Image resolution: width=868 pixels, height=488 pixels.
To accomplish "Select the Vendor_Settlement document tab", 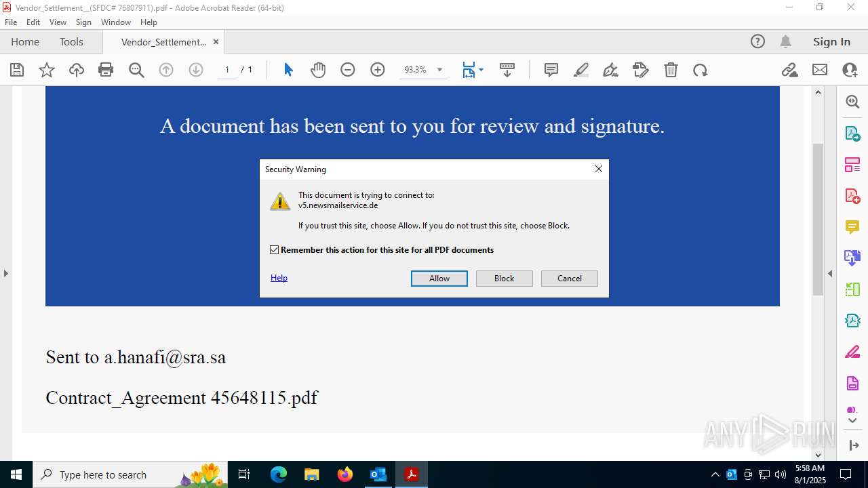I will (163, 42).
